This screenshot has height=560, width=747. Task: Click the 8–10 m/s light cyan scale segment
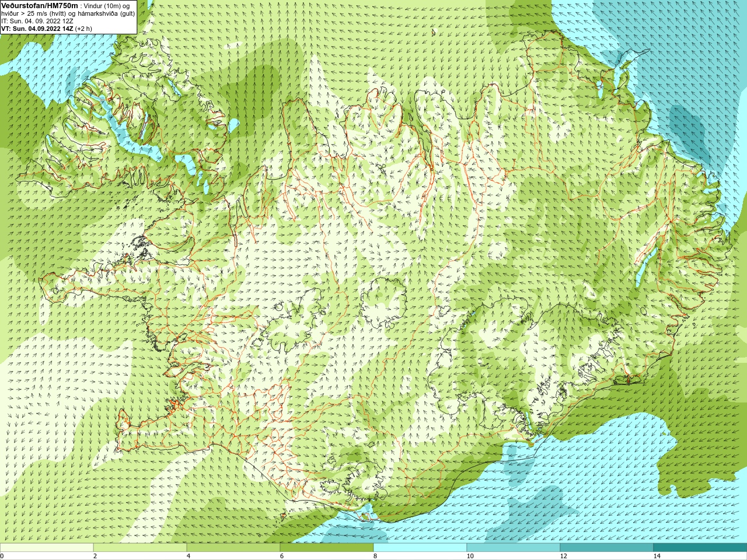point(420,547)
